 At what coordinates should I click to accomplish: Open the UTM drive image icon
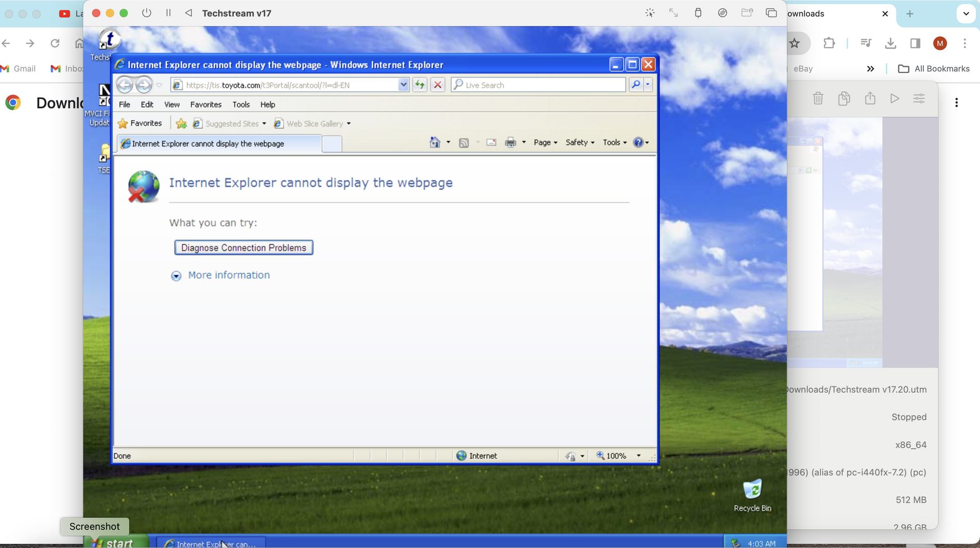[x=722, y=13]
